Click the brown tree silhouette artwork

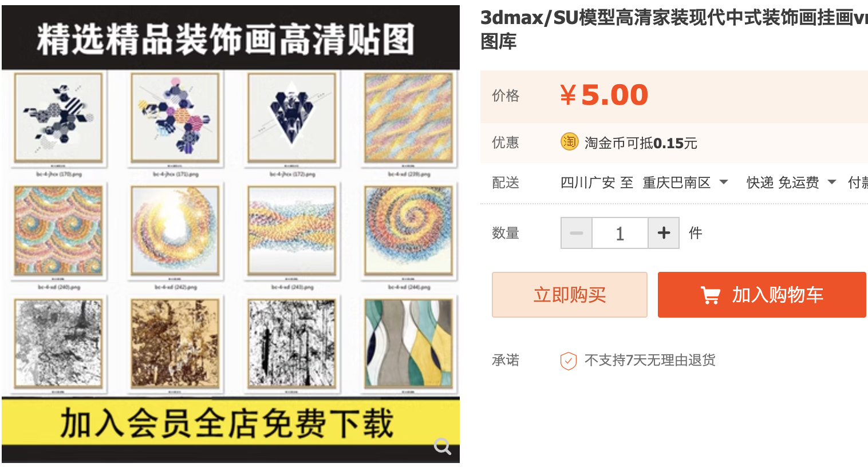[175, 343]
